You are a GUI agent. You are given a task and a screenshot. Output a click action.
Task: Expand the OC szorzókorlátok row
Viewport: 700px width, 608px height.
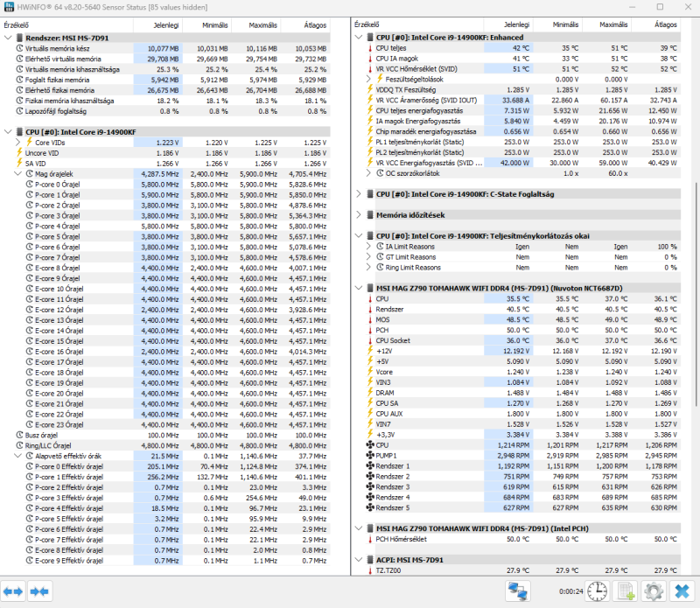[x=368, y=173]
